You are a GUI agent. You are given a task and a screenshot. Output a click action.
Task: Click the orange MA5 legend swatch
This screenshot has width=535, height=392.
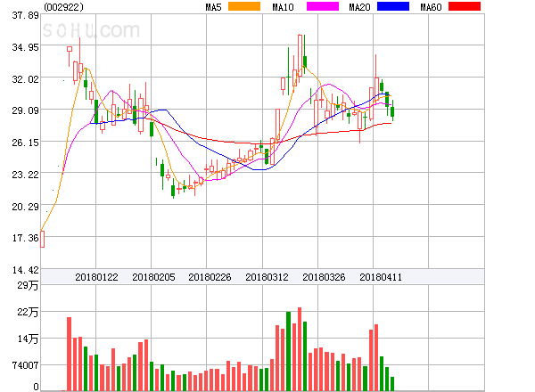244,6
